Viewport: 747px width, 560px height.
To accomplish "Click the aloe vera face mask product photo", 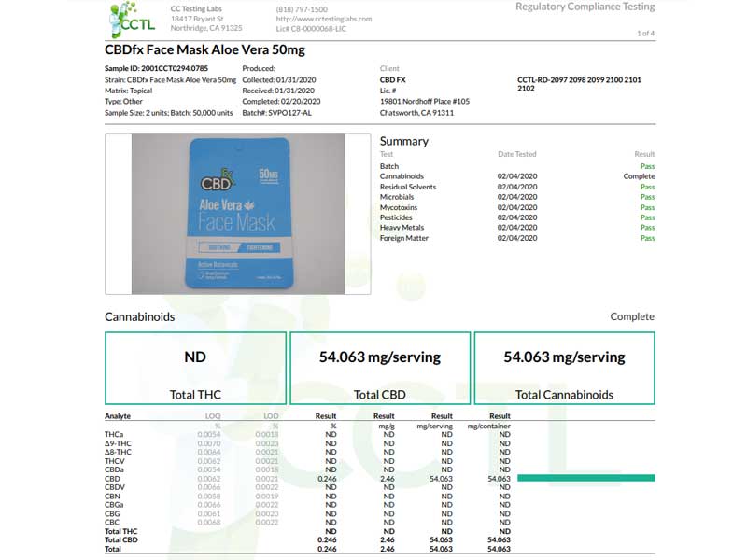I will coord(237,214).
